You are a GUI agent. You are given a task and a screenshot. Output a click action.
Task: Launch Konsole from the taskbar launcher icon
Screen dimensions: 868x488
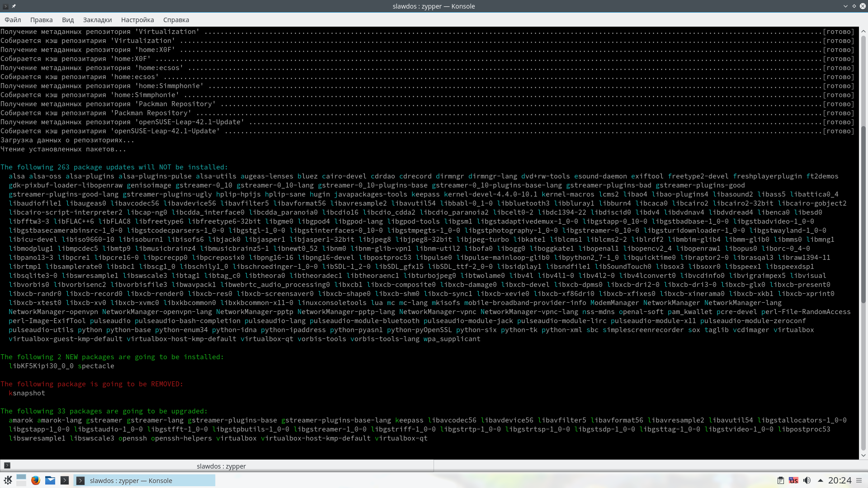coord(65,480)
